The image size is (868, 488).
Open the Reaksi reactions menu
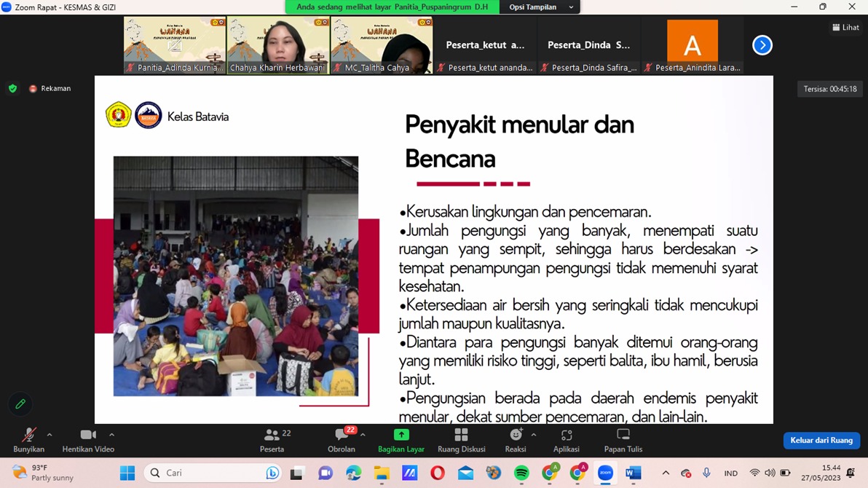coord(516,440)
